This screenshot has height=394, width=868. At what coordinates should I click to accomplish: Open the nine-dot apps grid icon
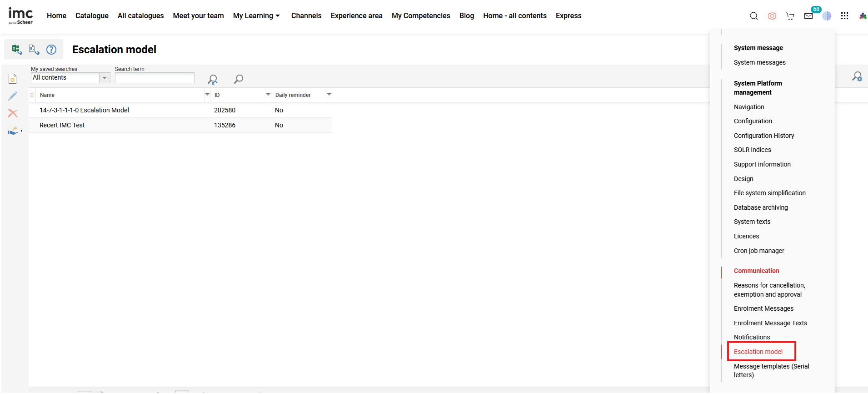[844, 16]
